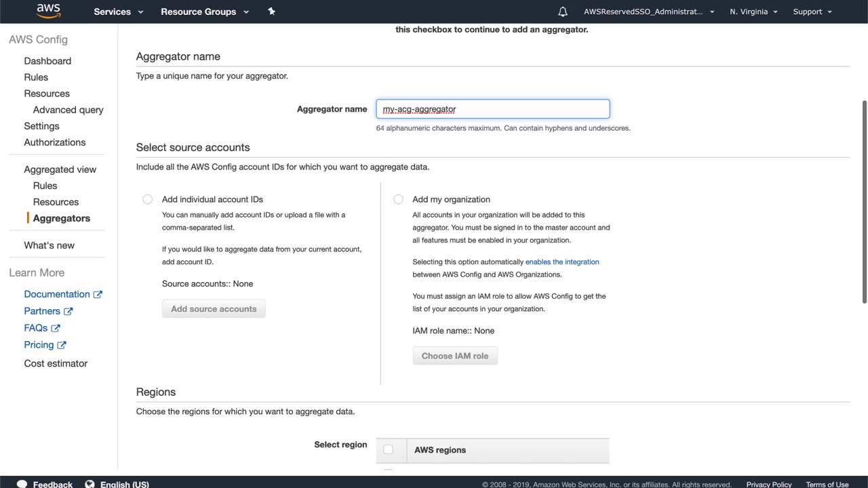868x488 pixels.
Task: Click external link icon beside Partners
Action: (x=68, y=311)
